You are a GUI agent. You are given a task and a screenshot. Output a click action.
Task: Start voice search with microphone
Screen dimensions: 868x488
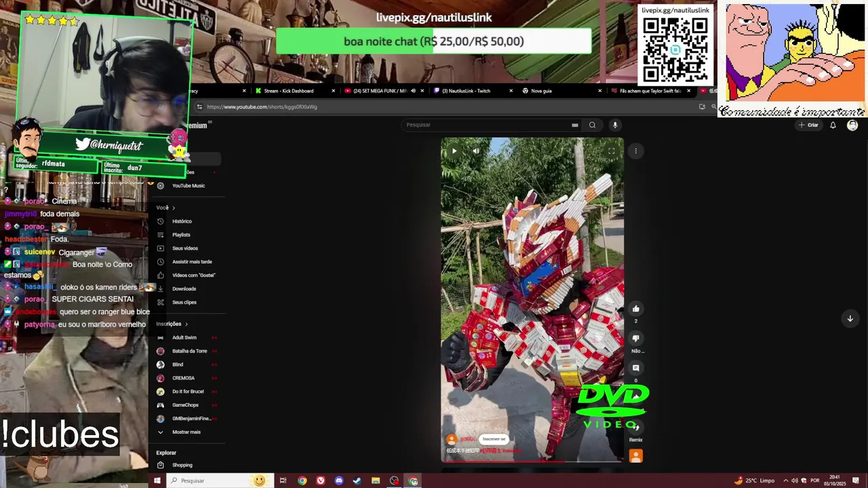point(615,125)
